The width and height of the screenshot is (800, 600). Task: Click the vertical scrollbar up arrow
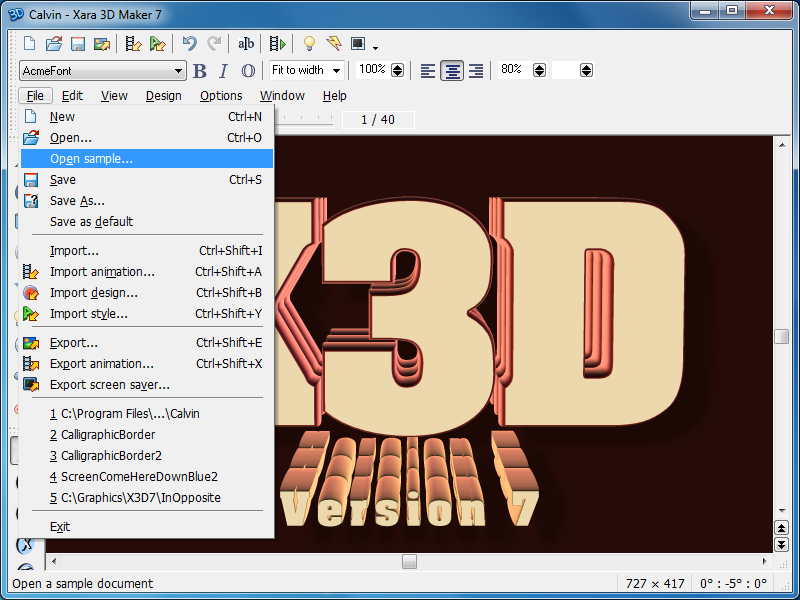(x=782, y=145)
